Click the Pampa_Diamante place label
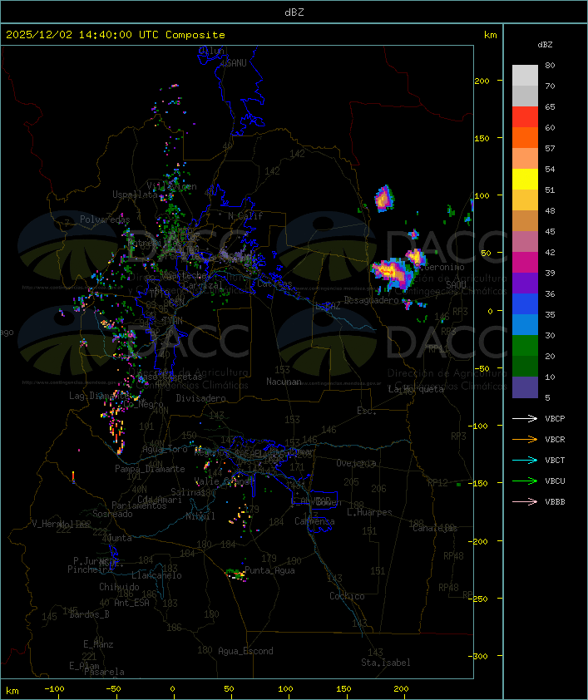 coord(150,469)
